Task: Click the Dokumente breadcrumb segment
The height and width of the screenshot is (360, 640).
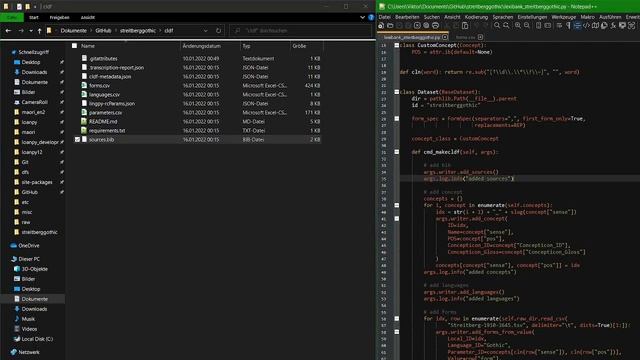Action: point(73,31)
